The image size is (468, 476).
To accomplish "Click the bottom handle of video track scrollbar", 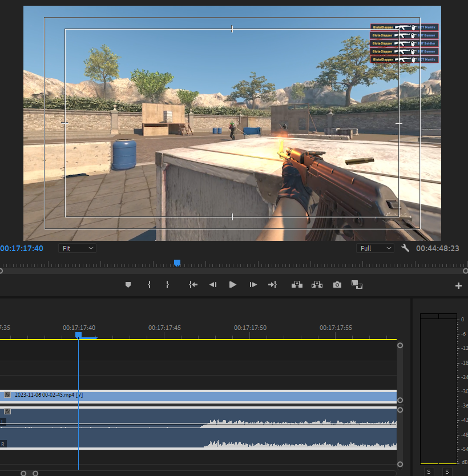I will click(x=400, y=400).
